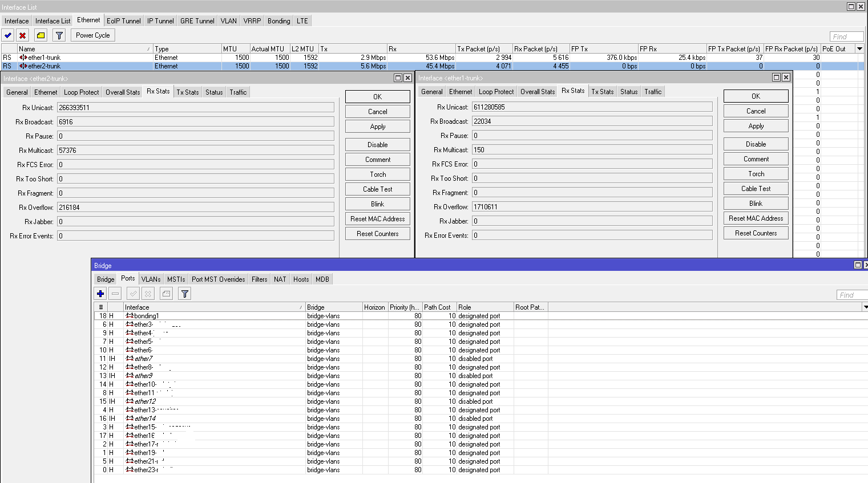868x483 pixels.
Task: Click the port icon beside ether7
Action: coord(130,359)
